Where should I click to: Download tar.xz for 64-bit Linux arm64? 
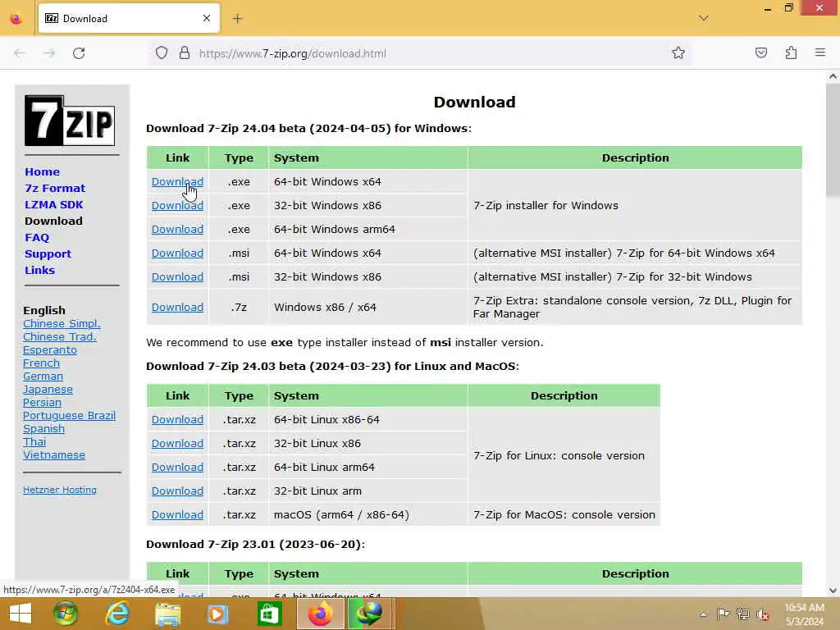(177, 467)
